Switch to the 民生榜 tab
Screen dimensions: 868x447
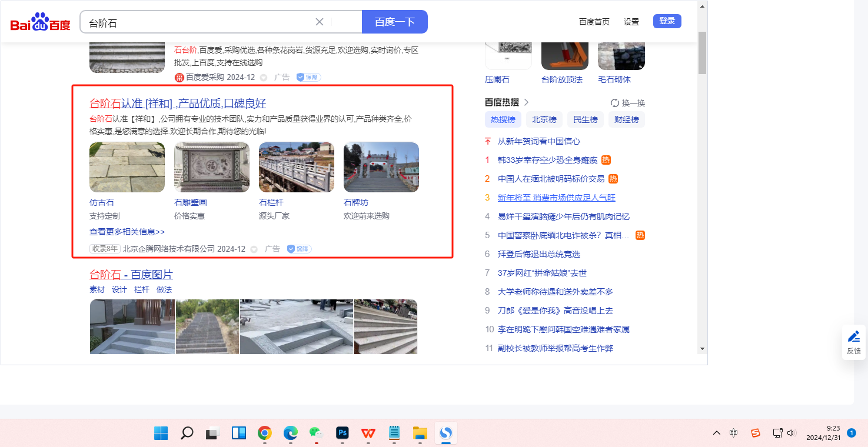pos(586,119)
